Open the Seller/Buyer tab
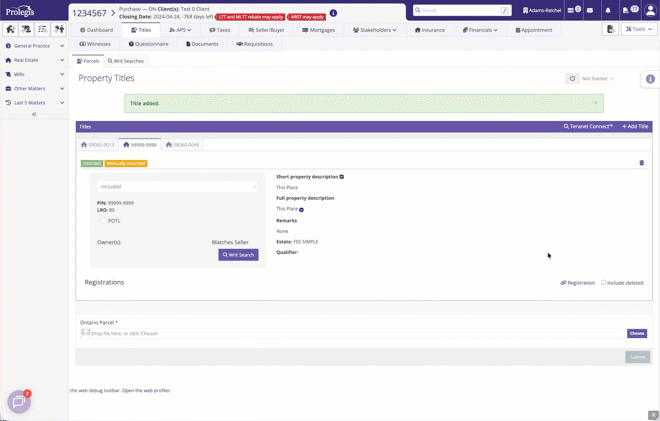 coord(266,30)
